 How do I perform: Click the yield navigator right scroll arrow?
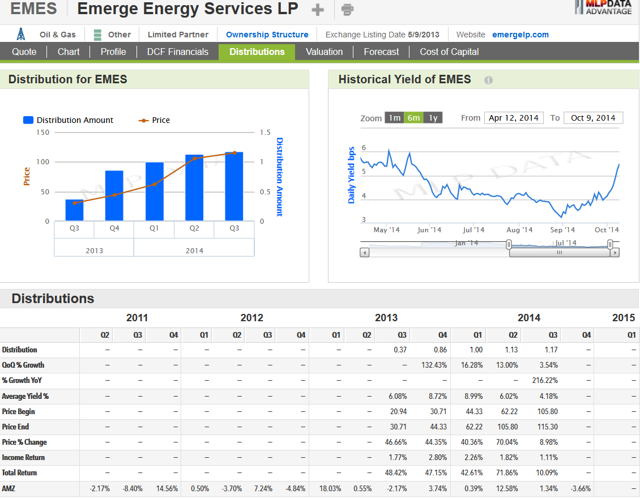pyautogui.click(x=615, y=253)
